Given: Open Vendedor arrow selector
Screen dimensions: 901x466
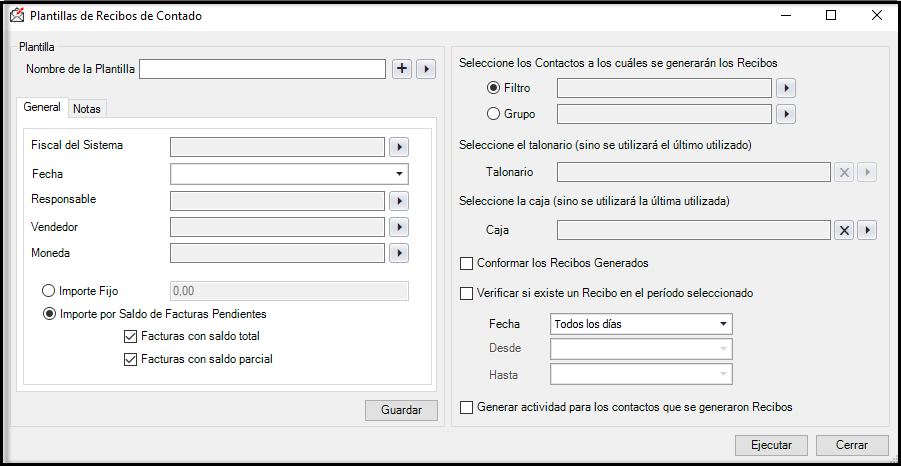Looking at the screenshot, I should click(399, 227).
